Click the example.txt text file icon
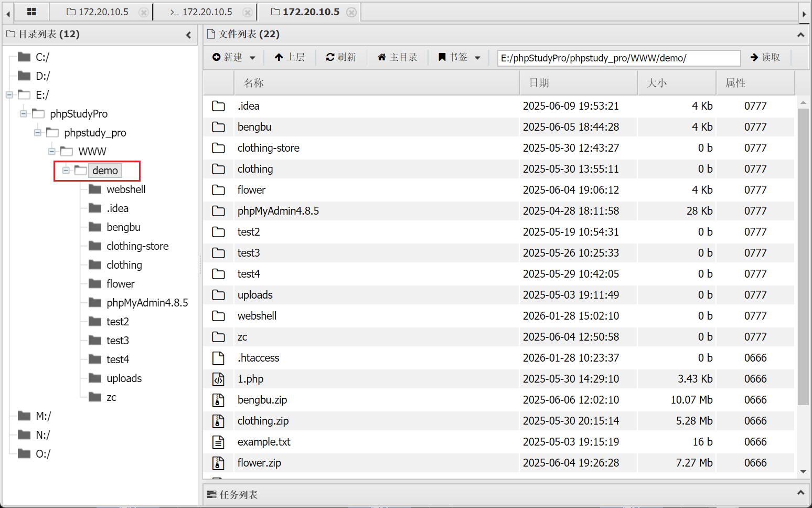This screenshot has height=508, width=812. 218,442
